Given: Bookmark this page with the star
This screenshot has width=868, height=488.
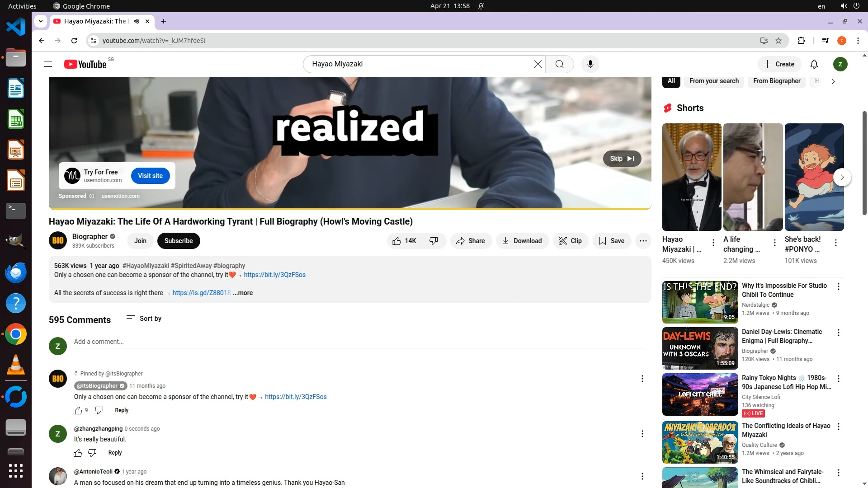Looking at the screenshot, I should coord(778,41).
